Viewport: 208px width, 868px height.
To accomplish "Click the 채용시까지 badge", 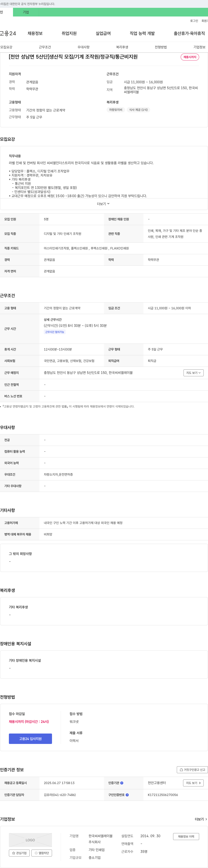I will click(x=190, y=57).
